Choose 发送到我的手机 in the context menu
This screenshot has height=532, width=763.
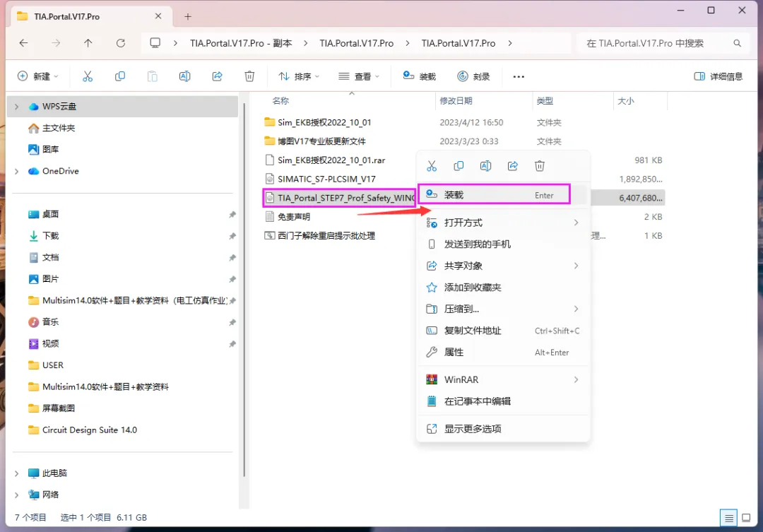point(504,244)
